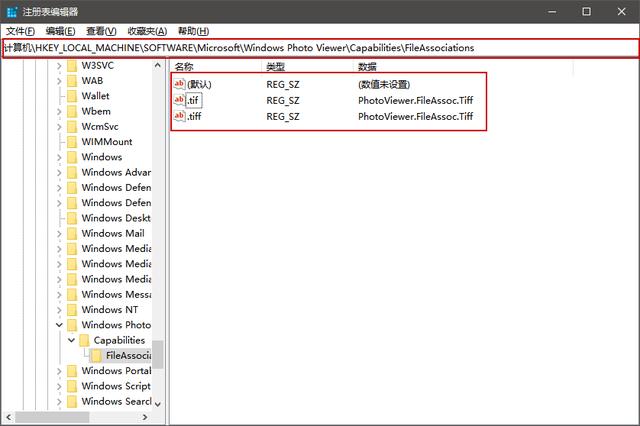Expand the Windows Portal key
640x426 pixels.
point(59,371)
